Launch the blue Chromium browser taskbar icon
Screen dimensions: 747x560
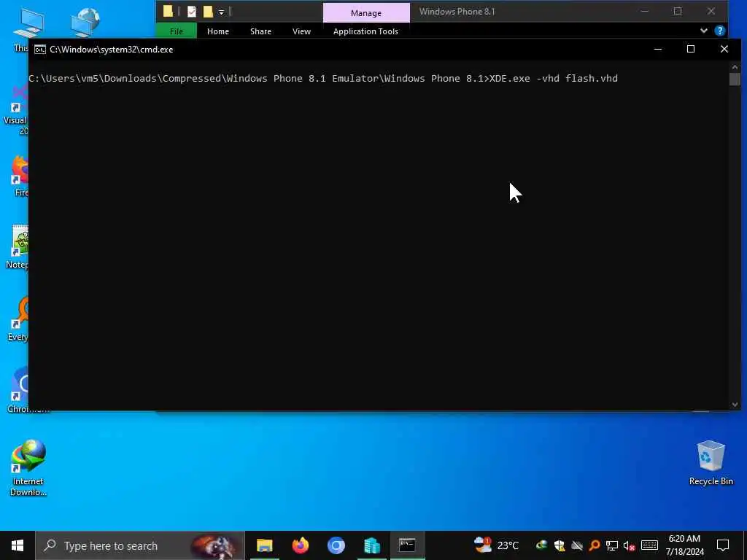point(336,545)
